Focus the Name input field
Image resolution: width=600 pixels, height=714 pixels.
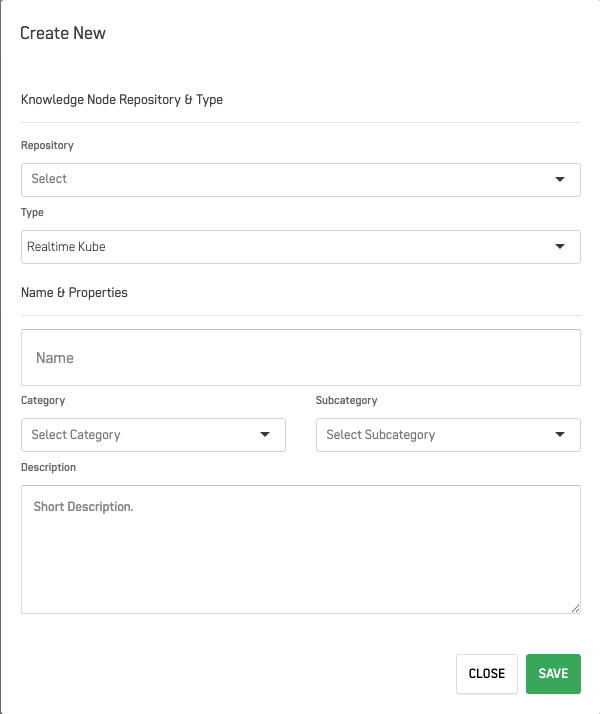tap(300, 357)
